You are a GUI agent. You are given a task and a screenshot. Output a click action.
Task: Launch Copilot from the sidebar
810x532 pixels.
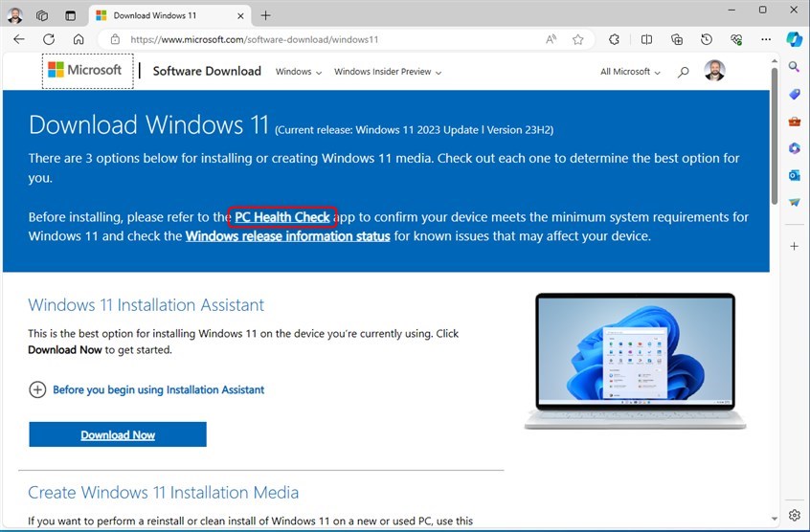tap(795, 39)
